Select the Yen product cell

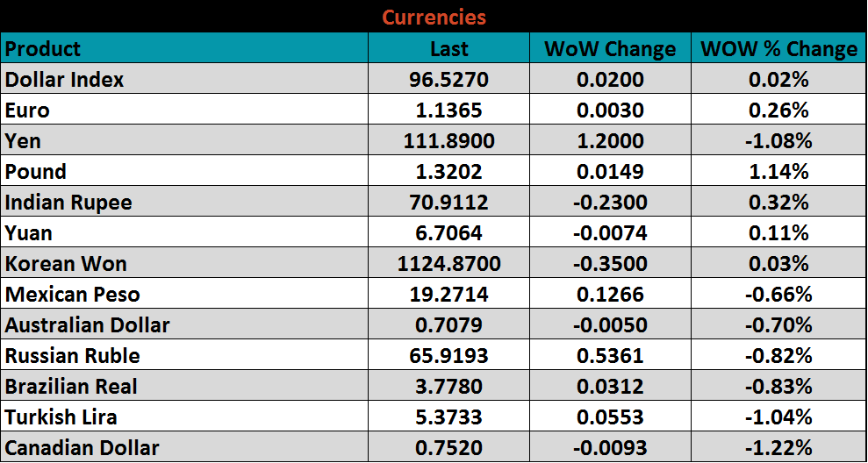coord(24,141)
